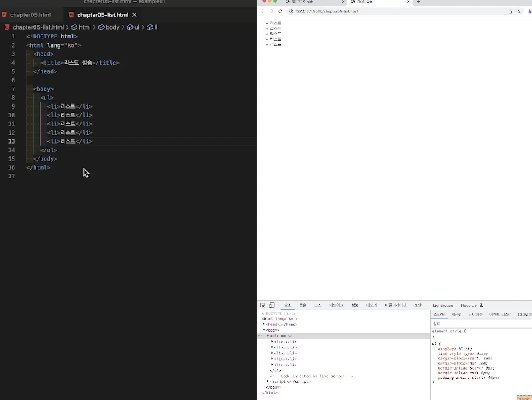Click the globe favicon of first browser tab
532x400 pixels.
point(288,2)
